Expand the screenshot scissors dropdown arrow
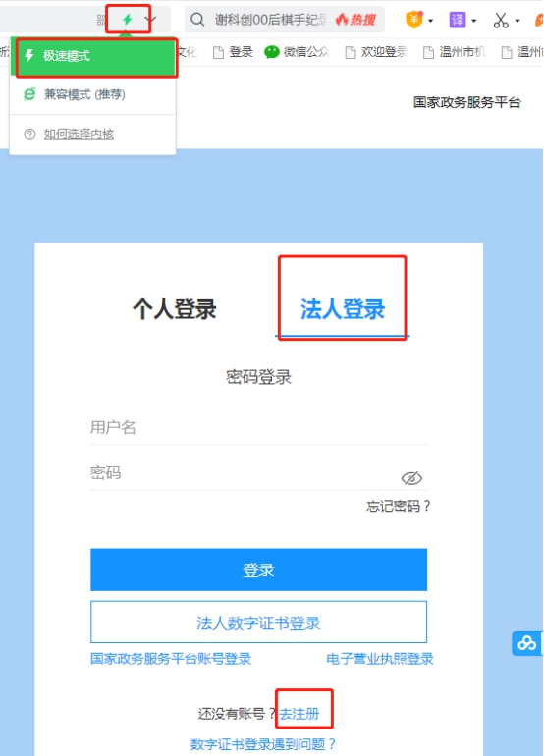Screen dimensions: 544x756 click(x=517, y=21)
